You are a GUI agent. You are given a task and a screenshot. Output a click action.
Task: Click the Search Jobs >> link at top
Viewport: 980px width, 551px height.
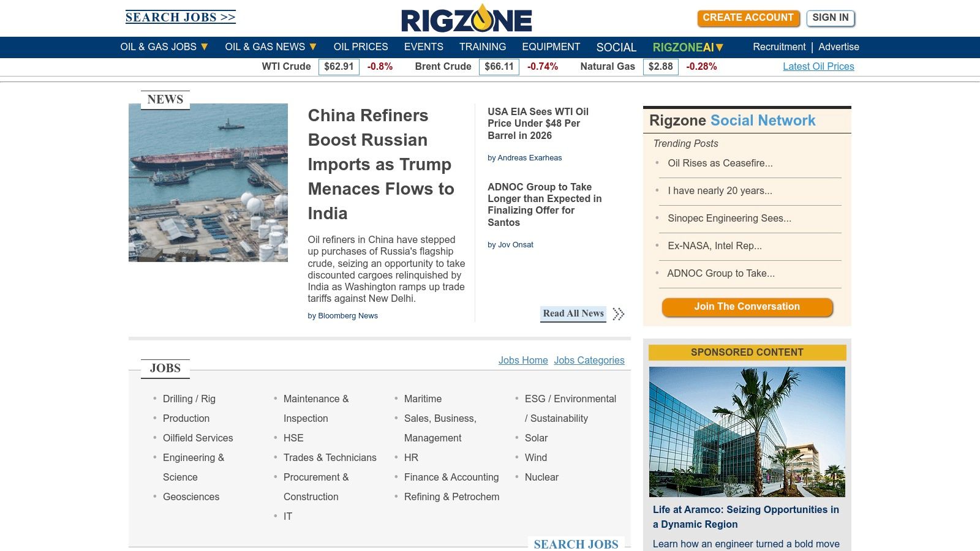[x=180, y=17]
